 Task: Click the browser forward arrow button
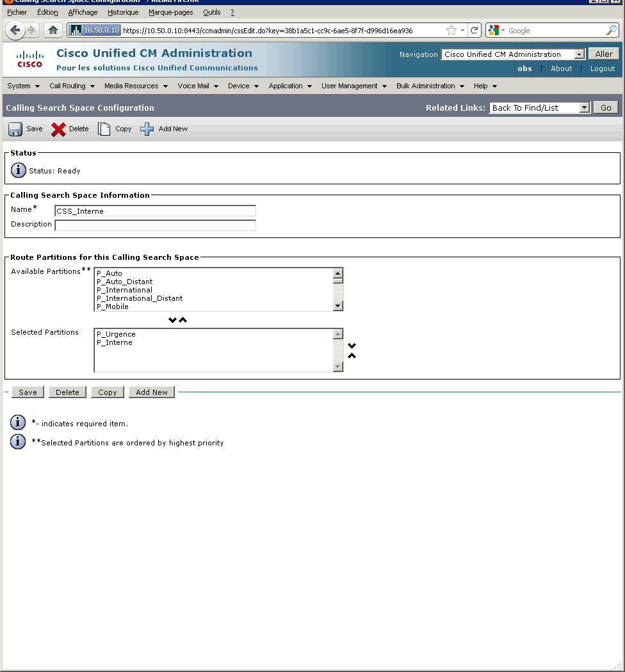31,31
